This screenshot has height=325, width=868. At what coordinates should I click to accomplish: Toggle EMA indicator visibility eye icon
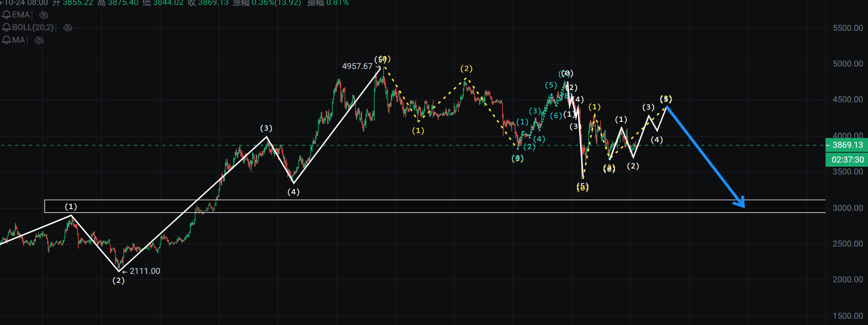pyautogui.click(x=44, y=15)
